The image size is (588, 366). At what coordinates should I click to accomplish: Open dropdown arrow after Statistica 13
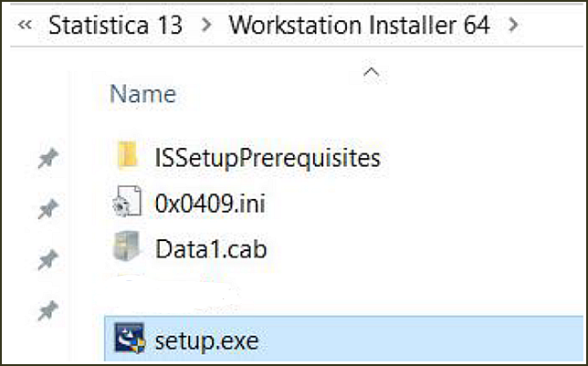(206, 26)
